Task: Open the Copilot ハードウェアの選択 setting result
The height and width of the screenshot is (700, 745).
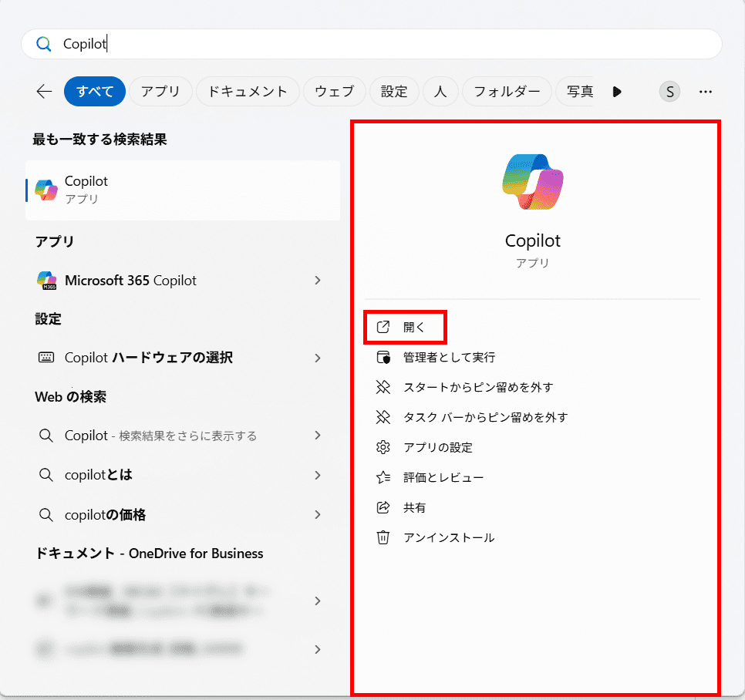Action: (183, 358)
